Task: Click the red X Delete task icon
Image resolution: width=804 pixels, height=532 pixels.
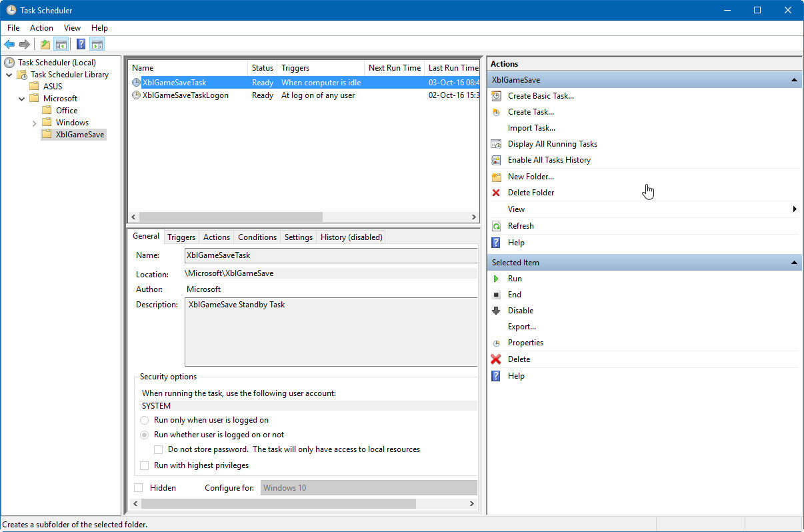Action: [x=496, y=359]
